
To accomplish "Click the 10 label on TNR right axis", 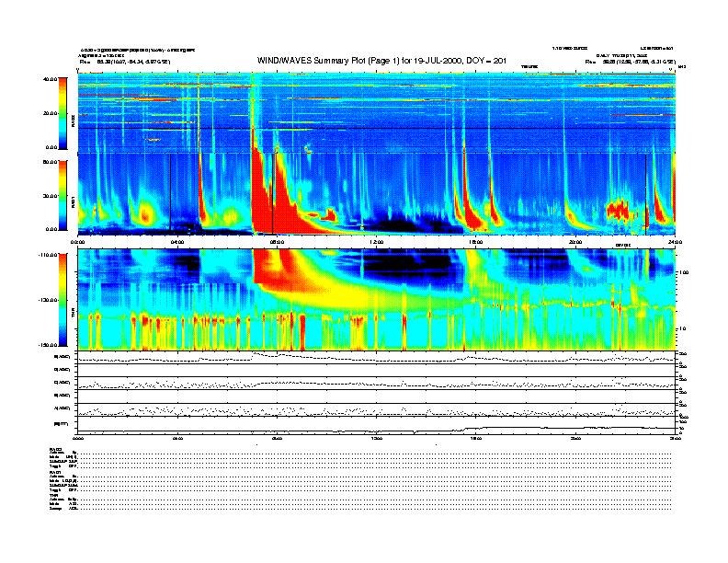I will coord(684,329).
